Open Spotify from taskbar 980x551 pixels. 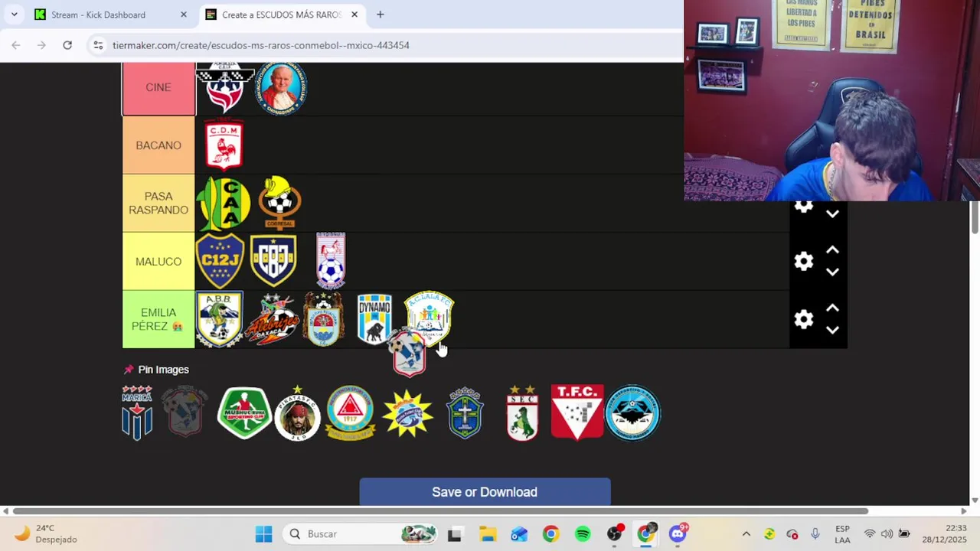(x=583, y=534)
